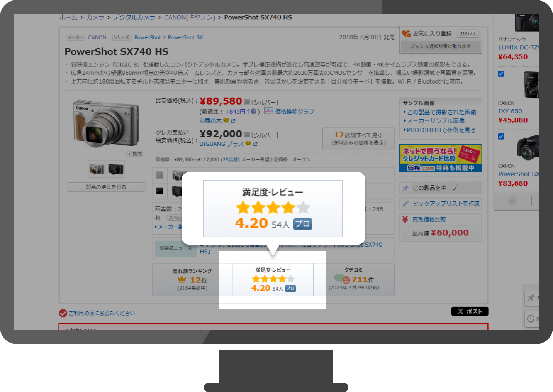Go to デジタルカメラ in the breadcrumb

coord(134,17)
